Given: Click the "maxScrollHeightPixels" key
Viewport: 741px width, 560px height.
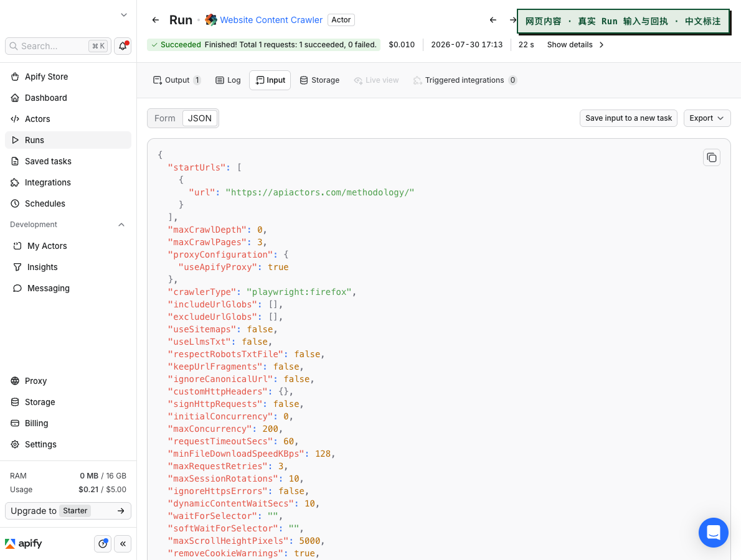Looking at the screenshot, I should tap(229, 541).
